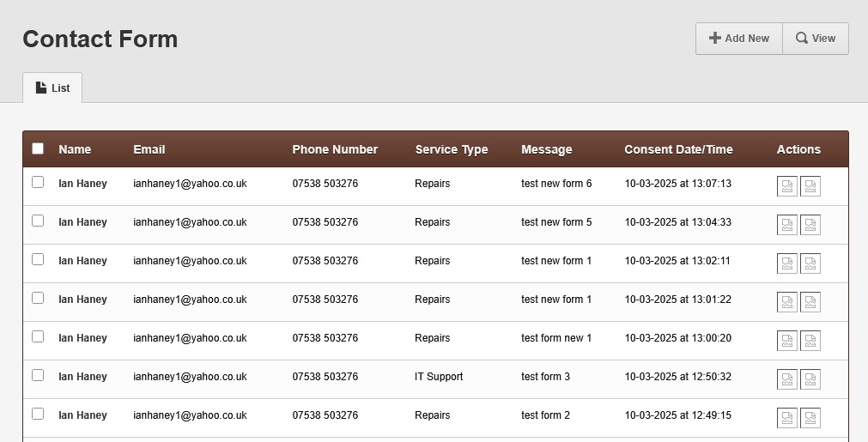
Task: Check the 'test form 2' row checkbox
Action: pos(38,414)
